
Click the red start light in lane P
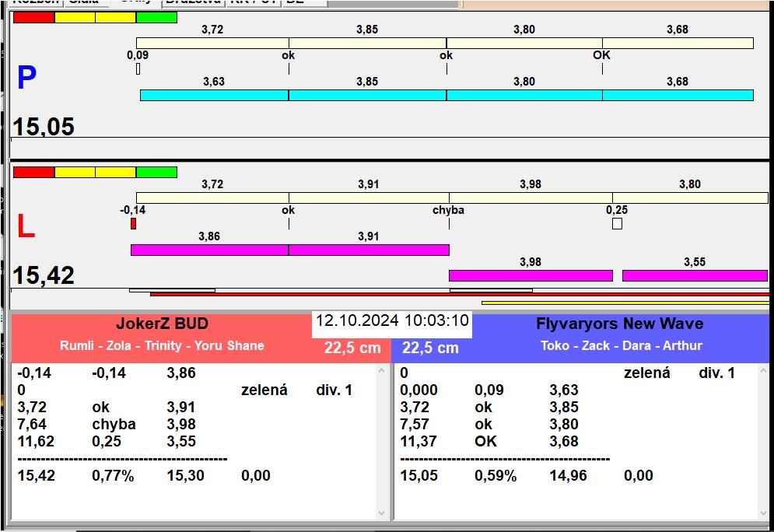(33, 18)
